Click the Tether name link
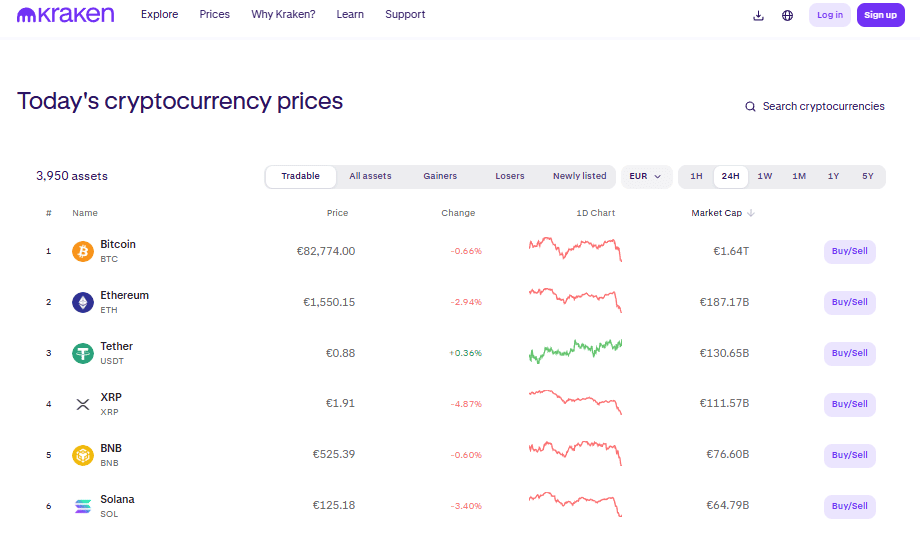The height and width of the screenshot is (543, 920). point(117,346)
